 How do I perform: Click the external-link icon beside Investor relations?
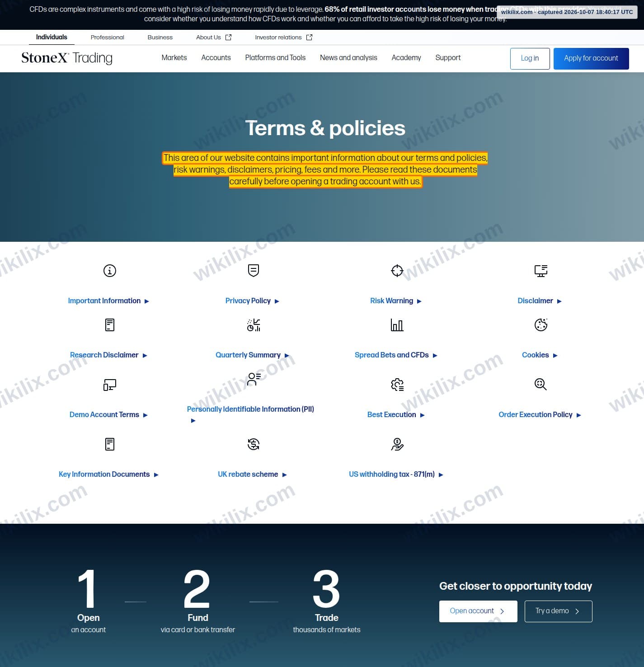309,38
